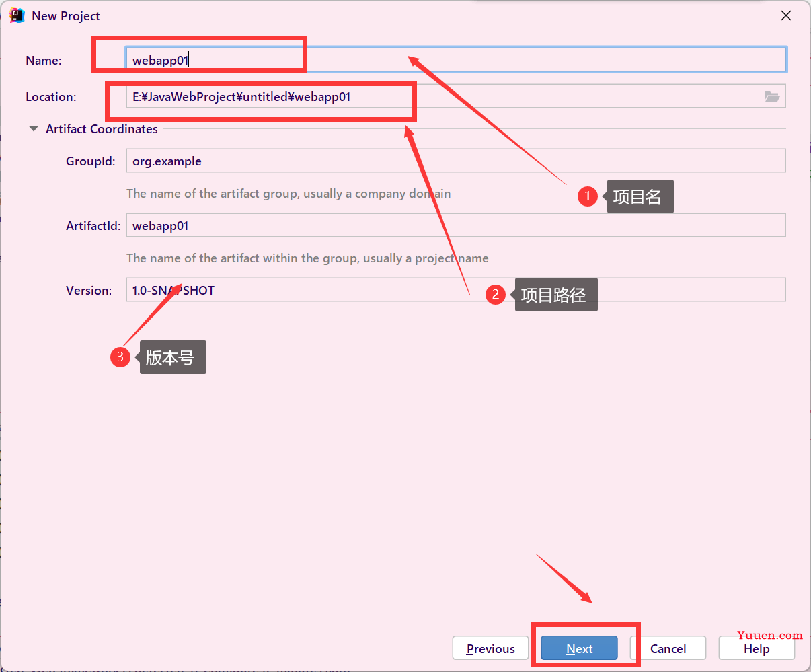811x672 pixels.
Task: Go to the Next wizard step
Action: pyautogui.click(x=579, y=648)
